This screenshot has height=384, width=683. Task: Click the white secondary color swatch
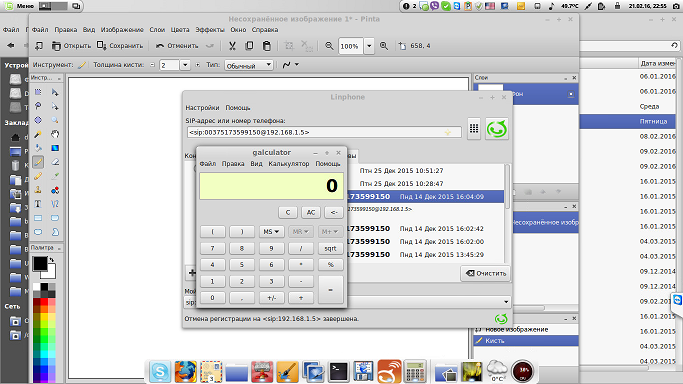coord(51,273)
